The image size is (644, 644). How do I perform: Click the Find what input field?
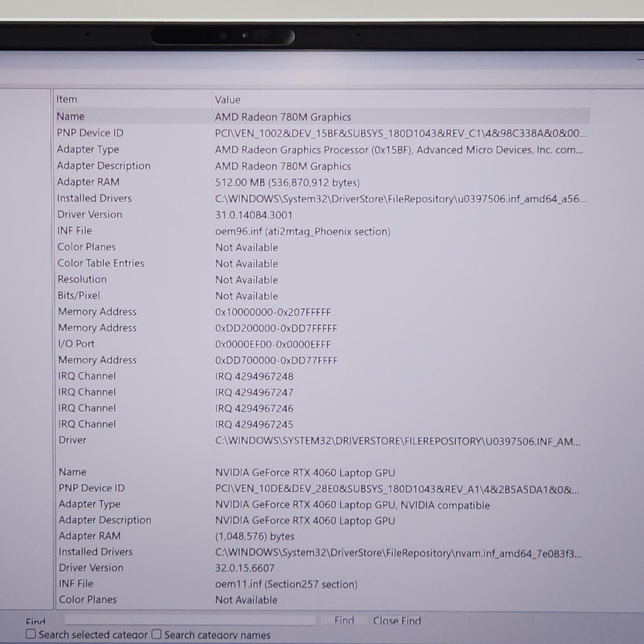click(190, 620)
